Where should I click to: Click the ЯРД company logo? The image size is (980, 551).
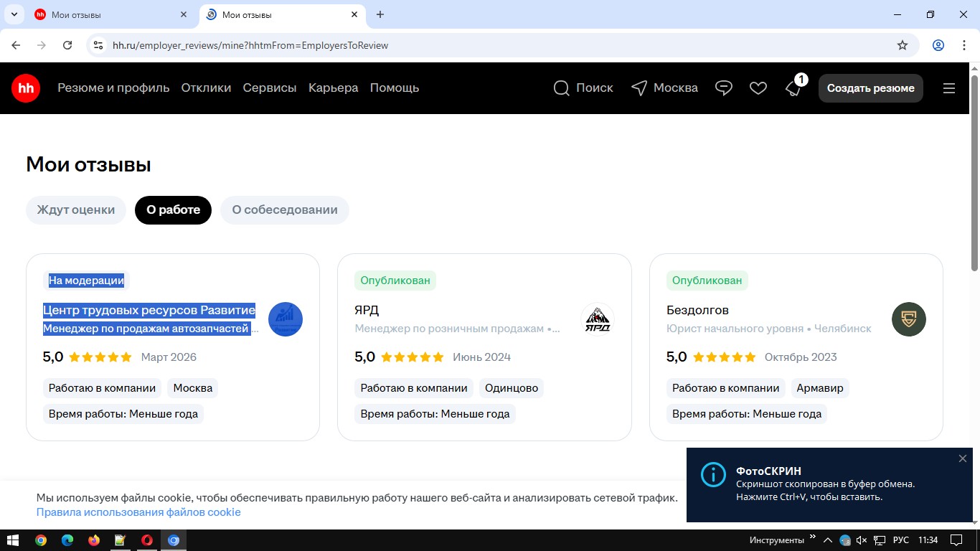[x=597, y=319]
